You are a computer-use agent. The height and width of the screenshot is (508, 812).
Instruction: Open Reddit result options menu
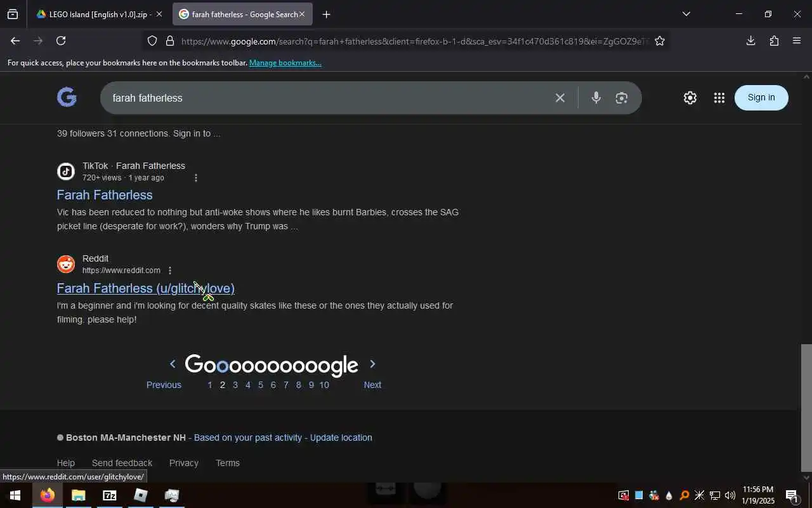click(x=169, y=271)
